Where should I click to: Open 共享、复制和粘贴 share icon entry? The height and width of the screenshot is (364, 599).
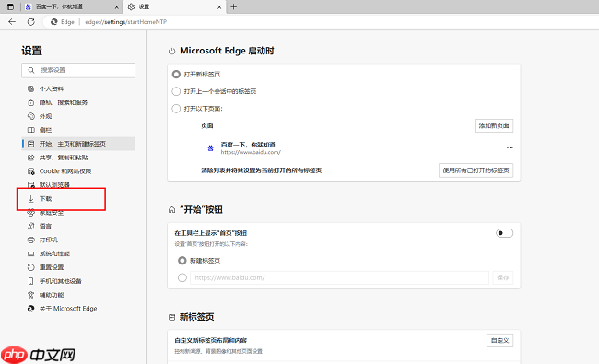[x=31, y=158]
